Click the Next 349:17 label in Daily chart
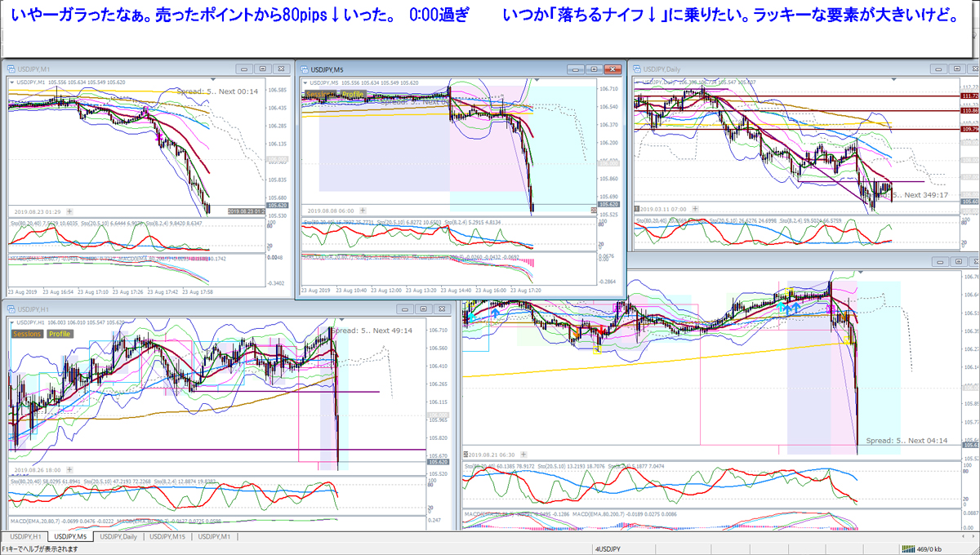 tap(926, 195)
